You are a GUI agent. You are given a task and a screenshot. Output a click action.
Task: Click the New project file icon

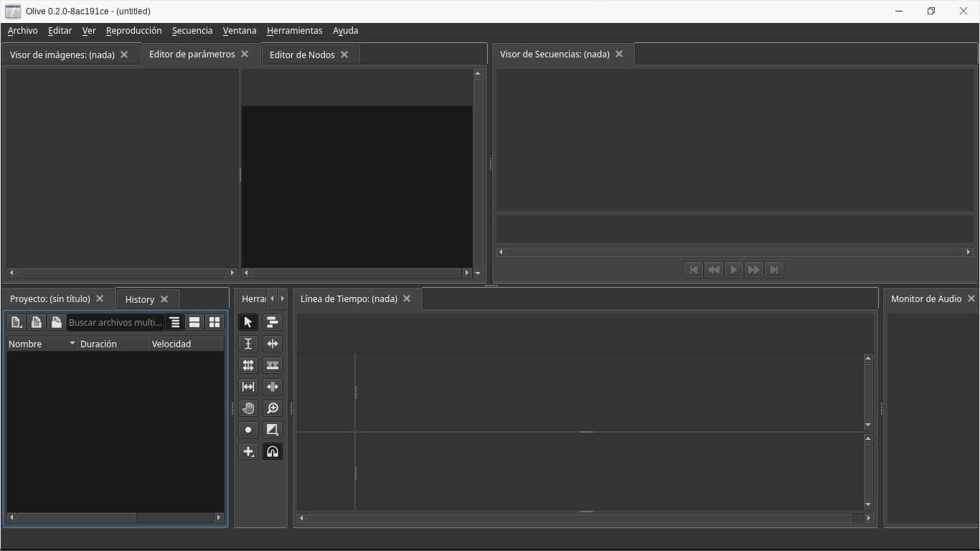tap(17, 322)
